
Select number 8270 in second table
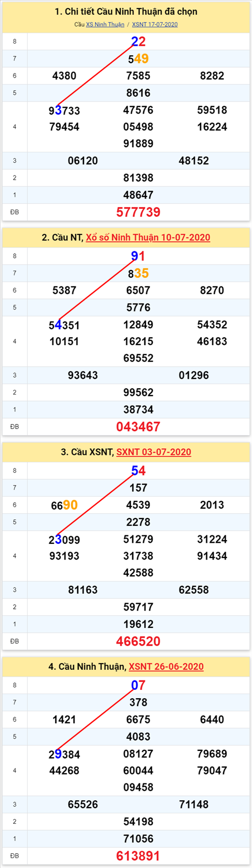point(212,290)
